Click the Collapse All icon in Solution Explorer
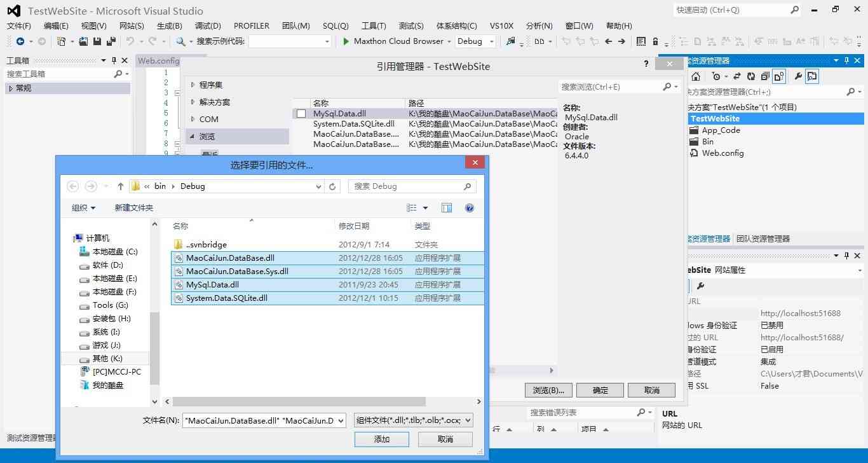 point(765,76)
